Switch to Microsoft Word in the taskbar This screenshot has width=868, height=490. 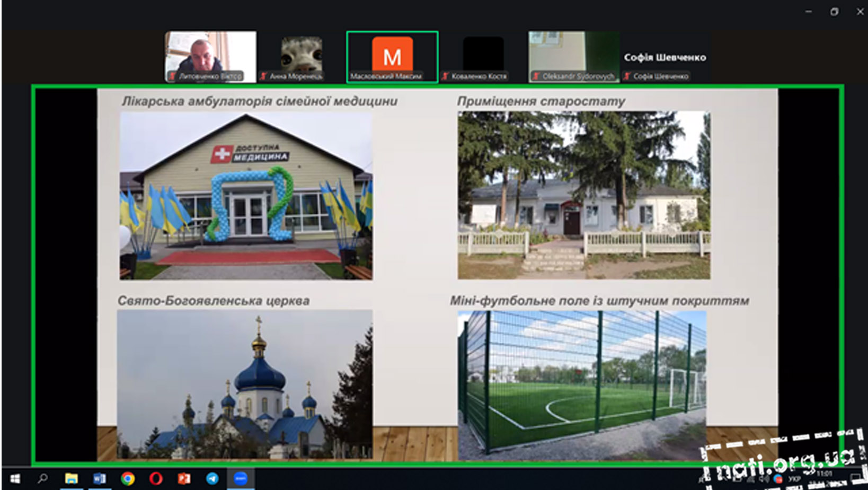point(99,479)
